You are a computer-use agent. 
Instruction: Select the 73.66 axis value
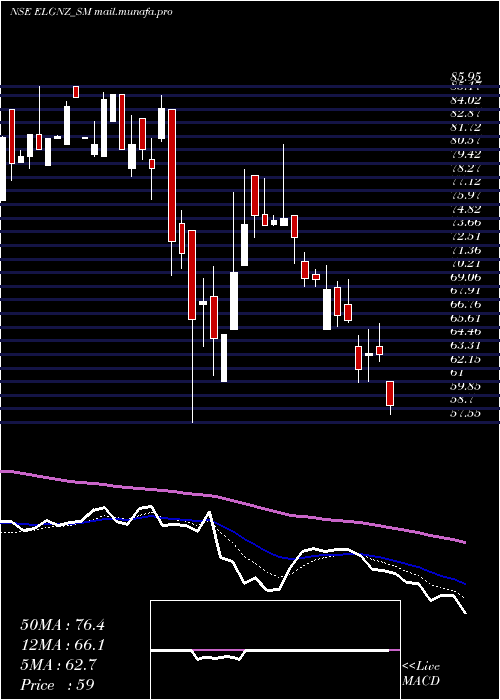[465, 222]
